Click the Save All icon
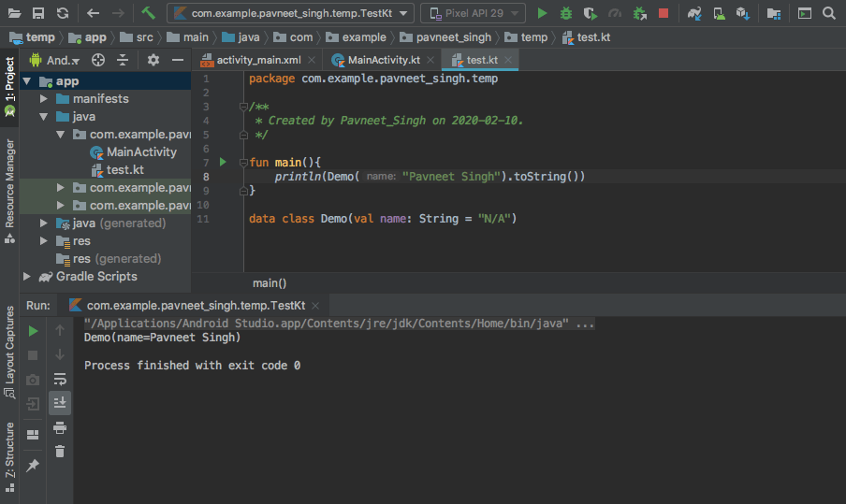 (38, 13)
